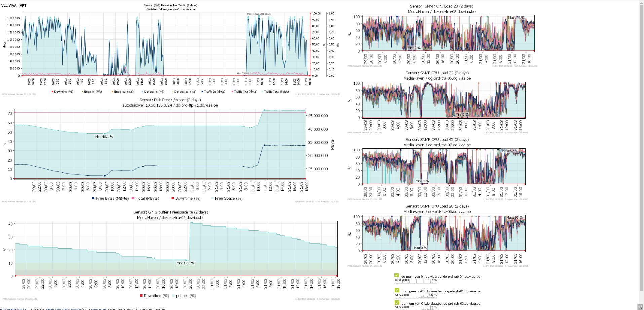Screen dimensions: 644x310
Task: Open the do-prd-rab-04.do.viaa.be sensor label
Action: tap(441, 277)
